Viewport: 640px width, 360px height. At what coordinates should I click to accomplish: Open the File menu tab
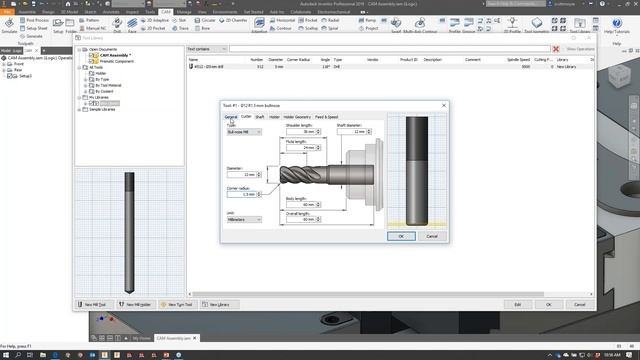point(7,12)
